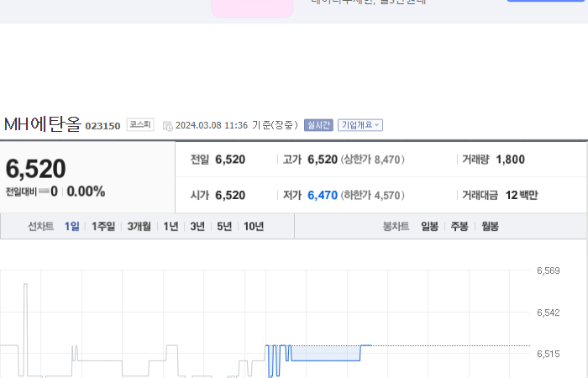Switch chart to 5년 range
This screenshot has height=378, width=588.
[224, 226]
